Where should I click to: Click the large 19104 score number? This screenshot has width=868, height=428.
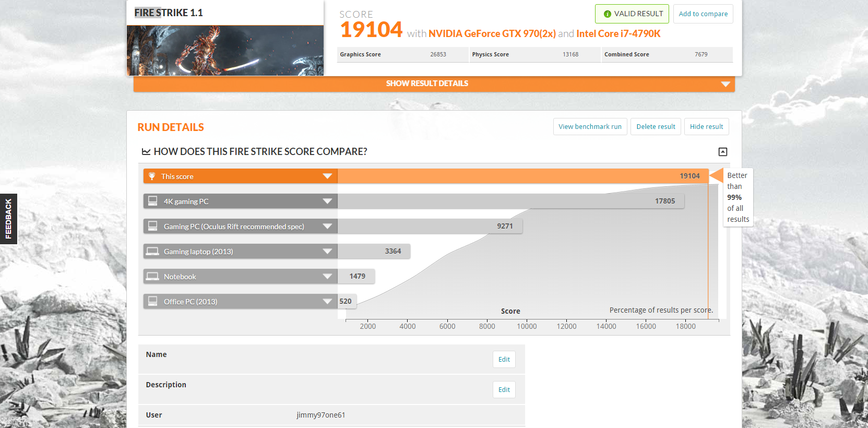(x=371, y=30)
